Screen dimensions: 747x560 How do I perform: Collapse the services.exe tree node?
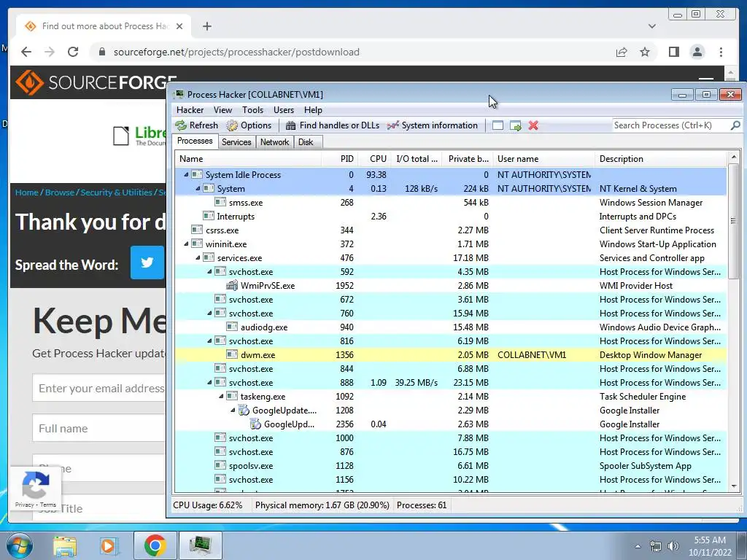[198, 257]
